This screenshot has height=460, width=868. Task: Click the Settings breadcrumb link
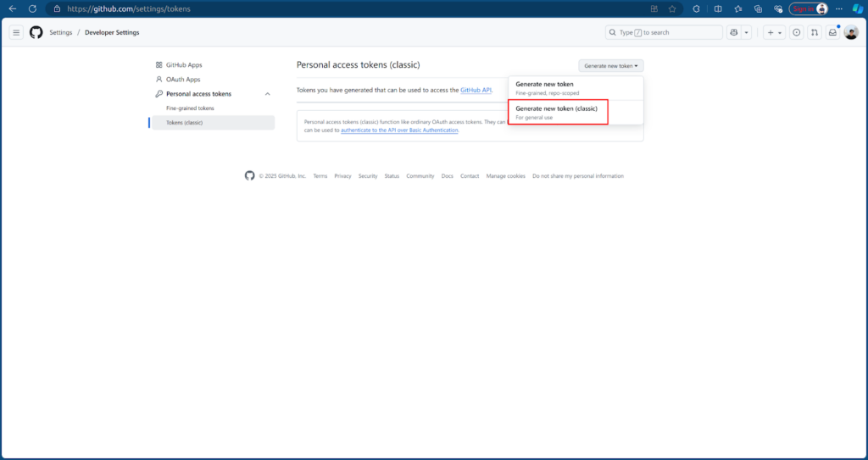pyautogui.click(x=60, y=32)
